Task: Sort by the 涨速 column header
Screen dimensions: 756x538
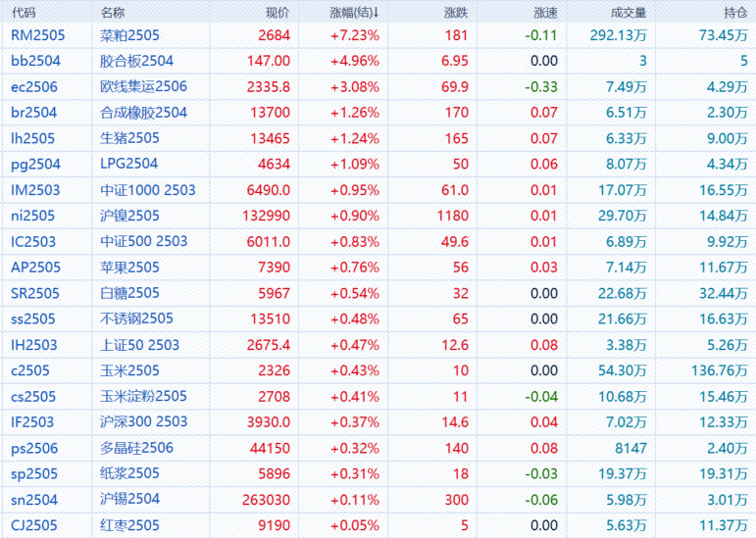Action: point(545,13)
